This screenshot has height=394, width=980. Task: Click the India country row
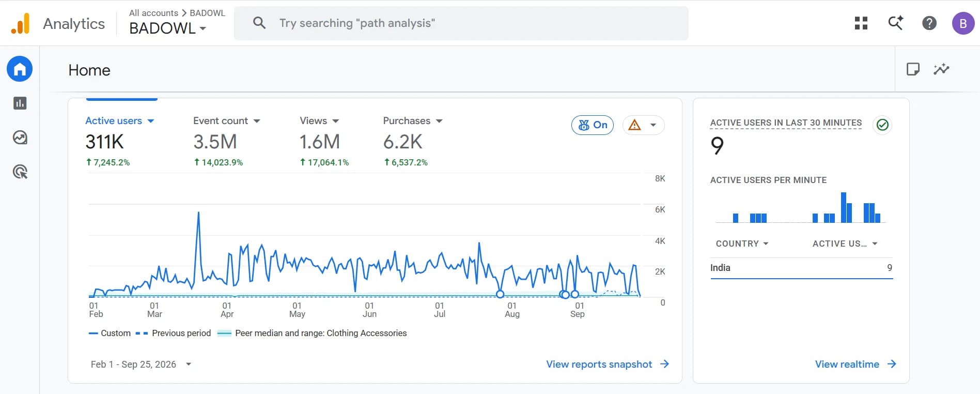[801, 268]
